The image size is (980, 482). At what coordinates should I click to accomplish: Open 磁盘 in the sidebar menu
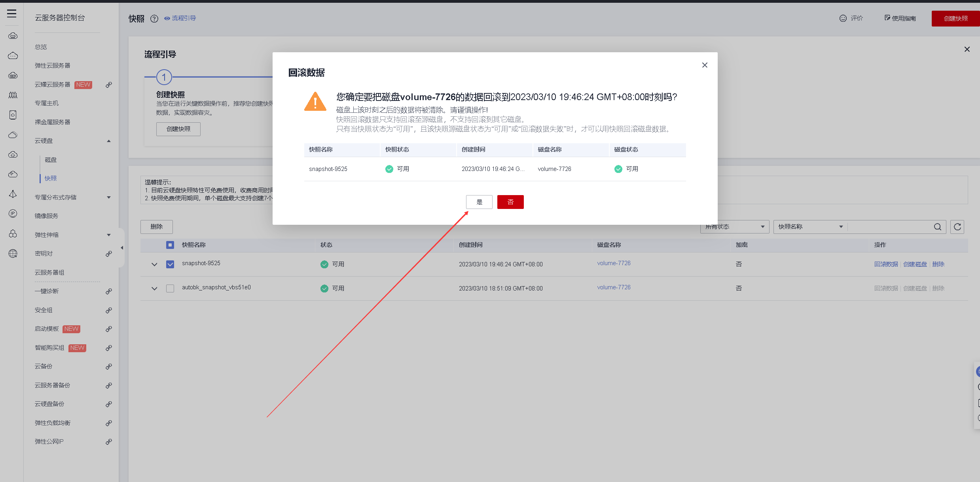pyautogui.click(x=51, y=160)
